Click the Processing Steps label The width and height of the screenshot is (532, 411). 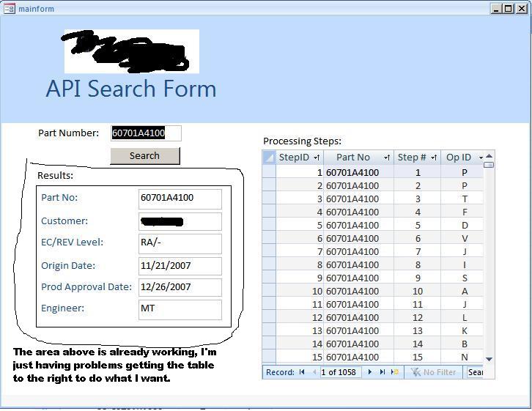pos(303,141)
